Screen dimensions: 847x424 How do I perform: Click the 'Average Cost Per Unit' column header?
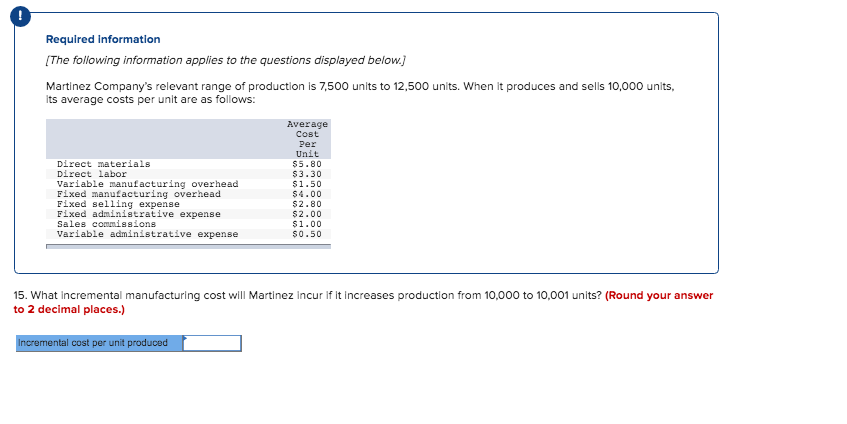(307, 139)
